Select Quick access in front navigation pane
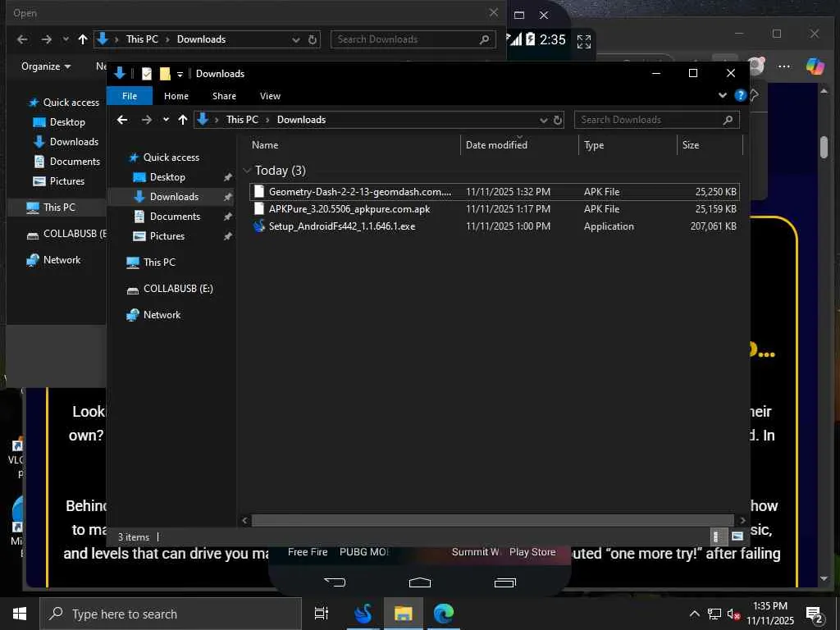Screen dimensions: 840x630 coord(171,157)
